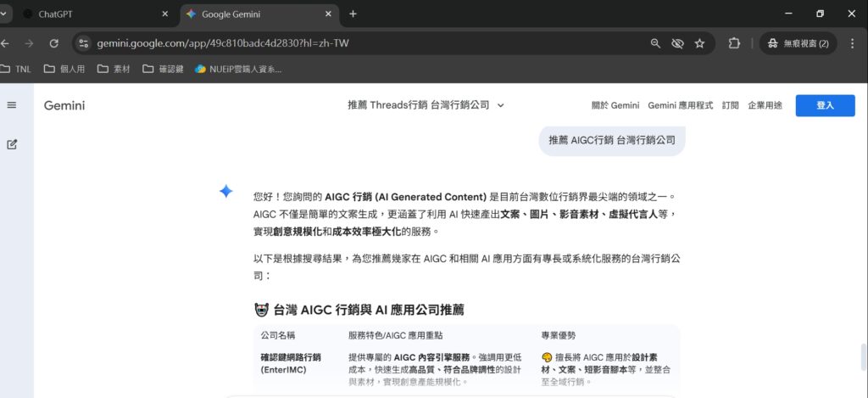
Task: Open the TNL bookmarks folder
Action: pos(16,70)
